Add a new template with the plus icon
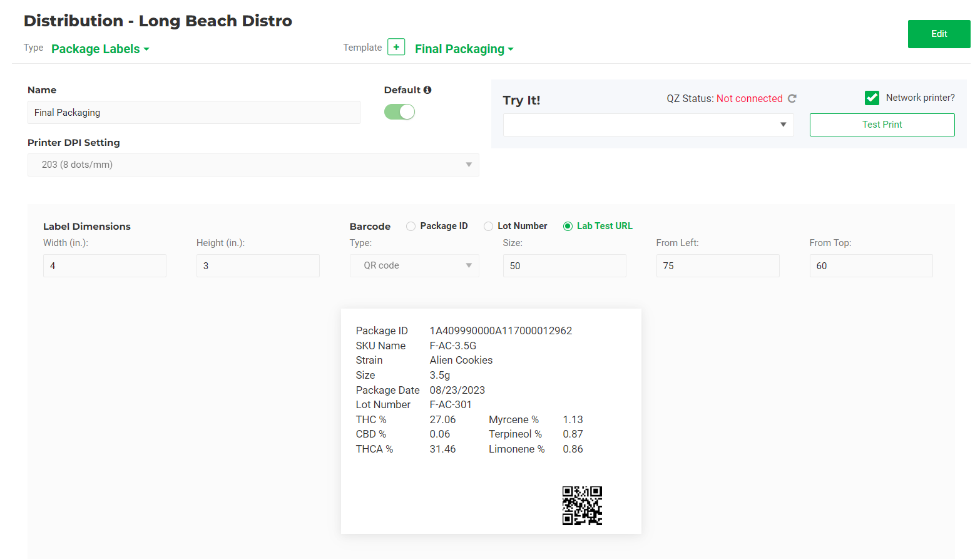980x559 pixels. (x=396, y=46)
